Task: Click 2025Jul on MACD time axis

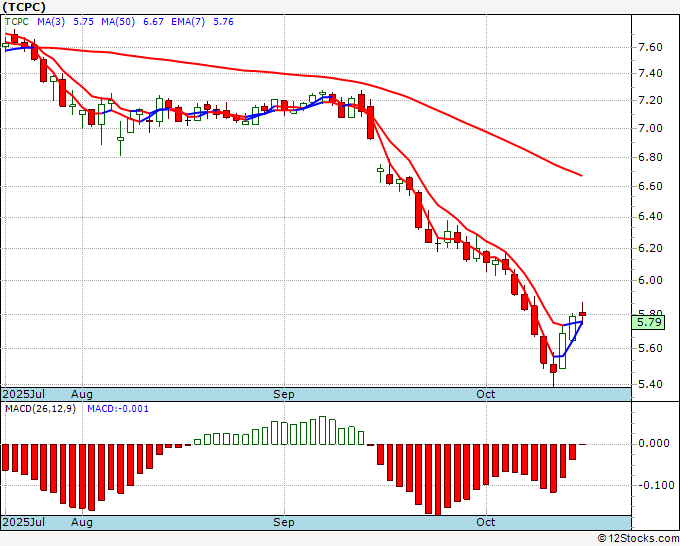Action: pyautogui.click(x=24, y=522)
